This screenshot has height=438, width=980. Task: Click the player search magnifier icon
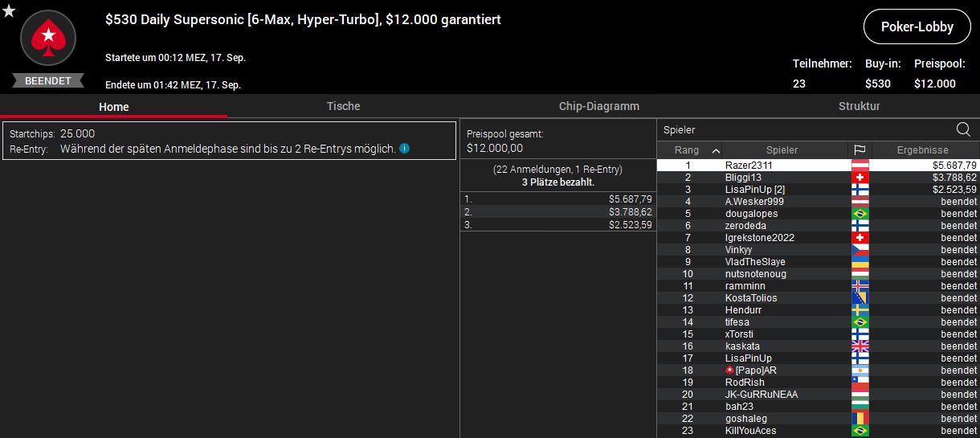(963, 129)
